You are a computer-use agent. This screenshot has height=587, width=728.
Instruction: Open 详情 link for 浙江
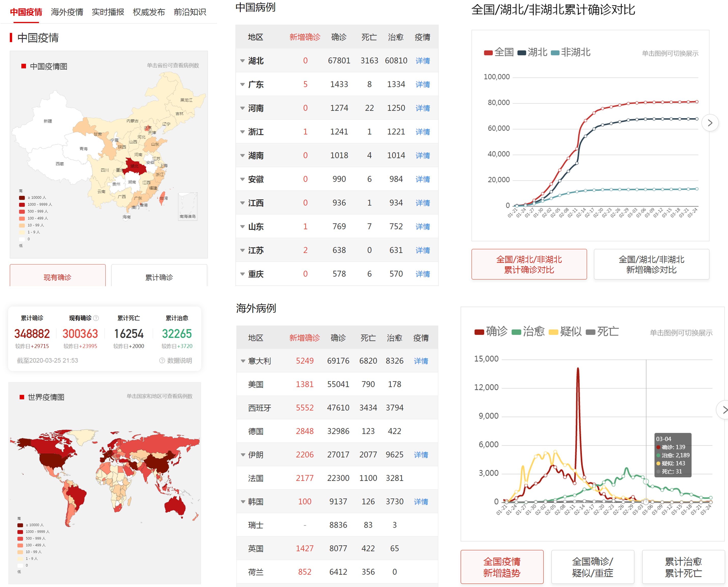click(423, 132)
